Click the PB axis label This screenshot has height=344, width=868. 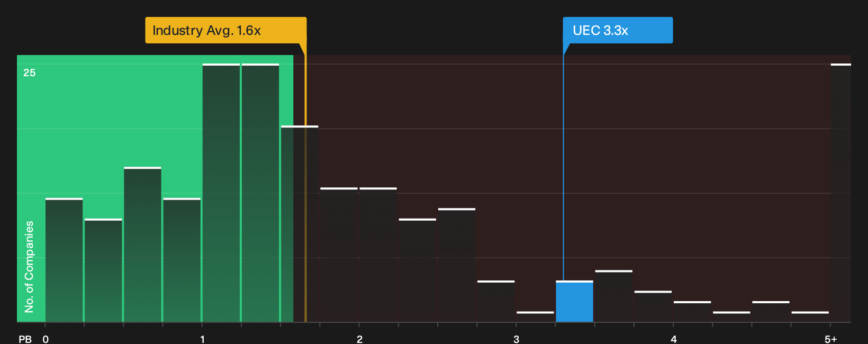point(25,339)
